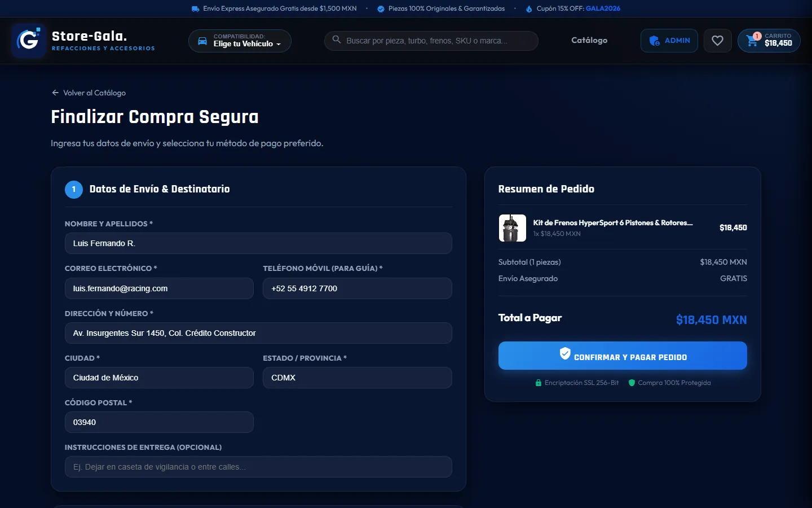Click the Store-Gala G logo icon
812x508 pixels.
point(28,41)
